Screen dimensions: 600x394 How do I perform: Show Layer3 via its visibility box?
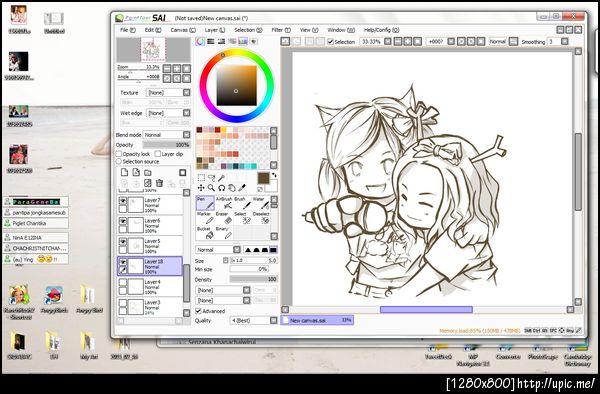pos(123,303)
